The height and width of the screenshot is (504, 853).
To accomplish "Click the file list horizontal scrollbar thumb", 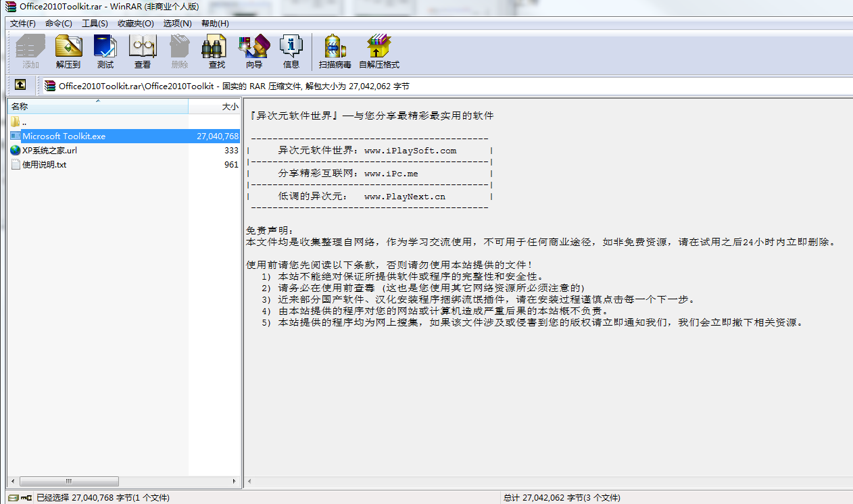I will point(68,481).
